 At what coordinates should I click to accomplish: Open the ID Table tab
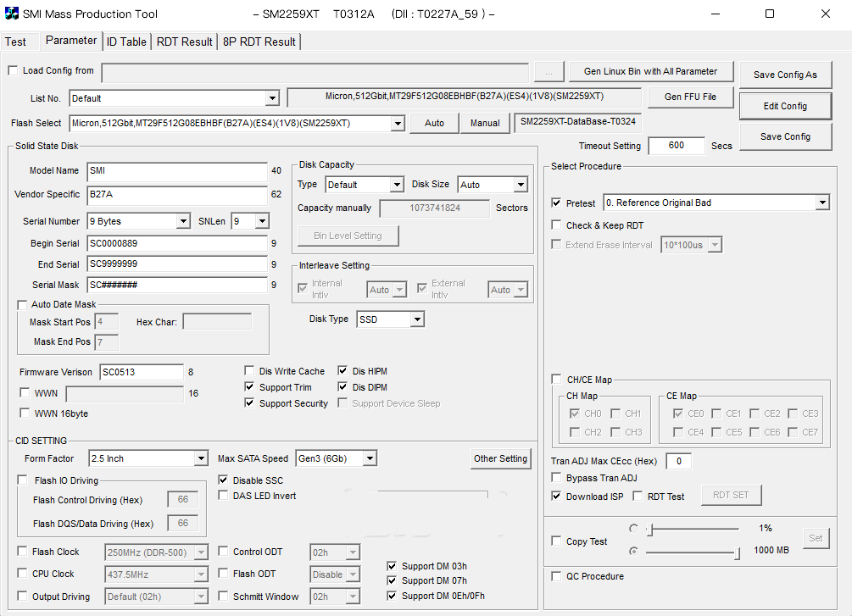pos(126,42)
